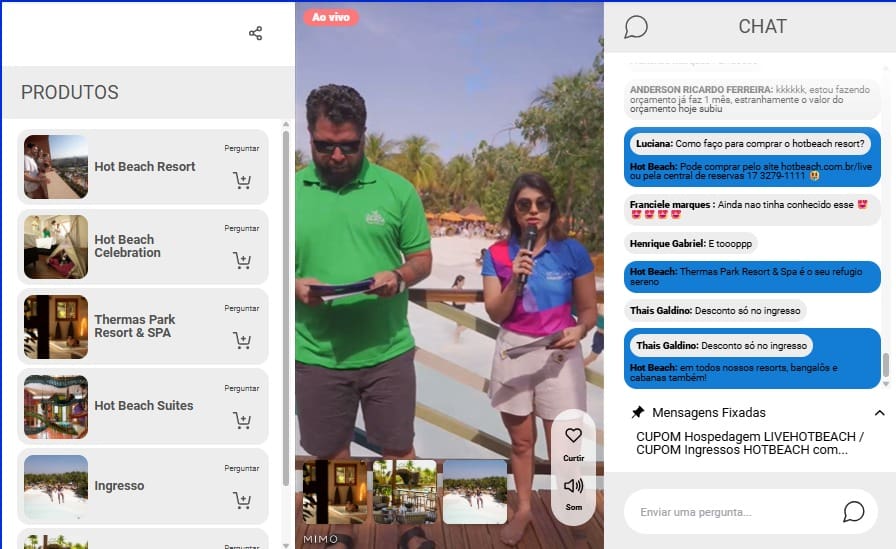Open Hot Beach Resort product thumbnail
Screen dimensions: 896x549
tap(56, 167)
